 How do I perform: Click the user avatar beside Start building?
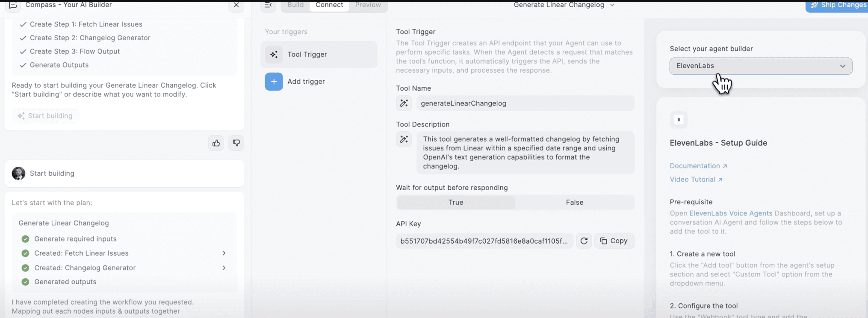click(18, 174)
